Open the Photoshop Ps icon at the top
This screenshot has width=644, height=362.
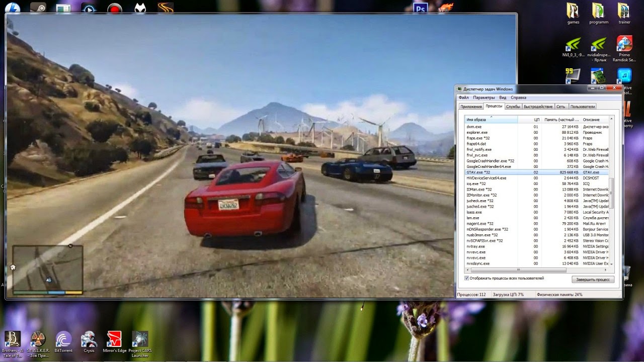click(420, 8)
